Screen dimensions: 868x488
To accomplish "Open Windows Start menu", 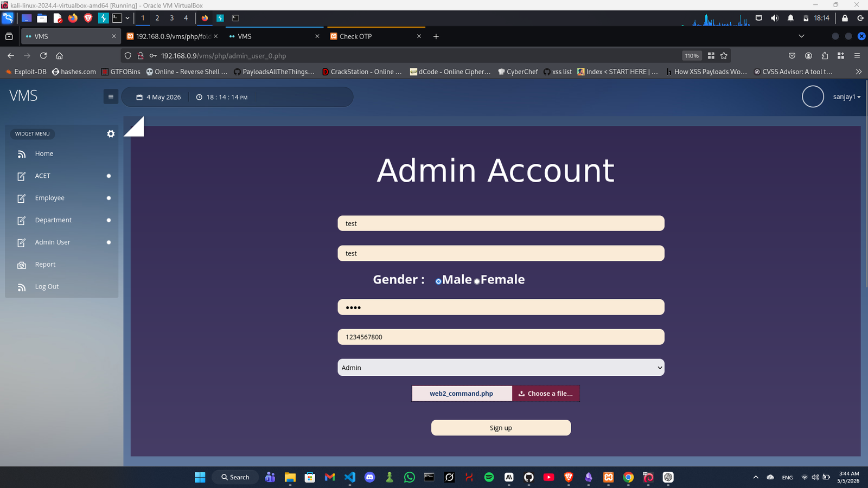I will tap(200, 477).
